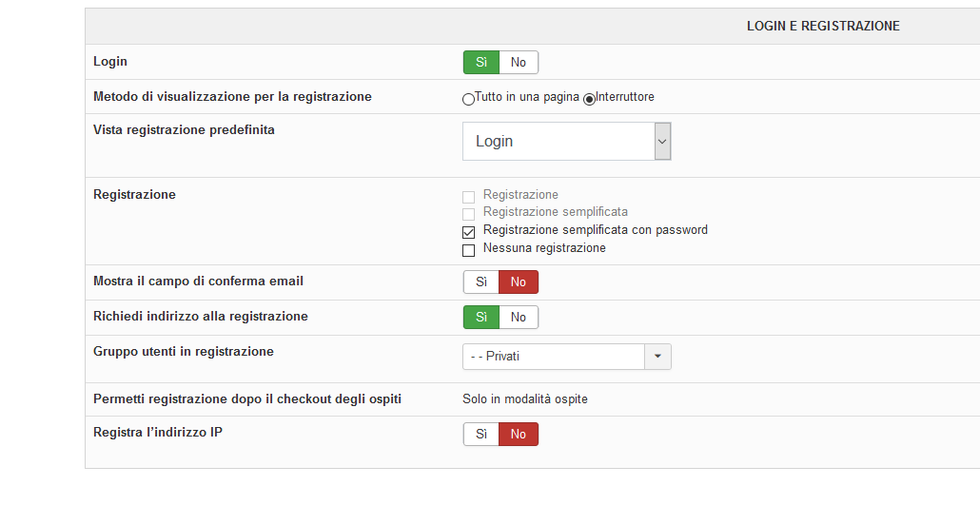Switch email confirmation field to Sì
The image size is (980, 505).
tap(481, 282)
